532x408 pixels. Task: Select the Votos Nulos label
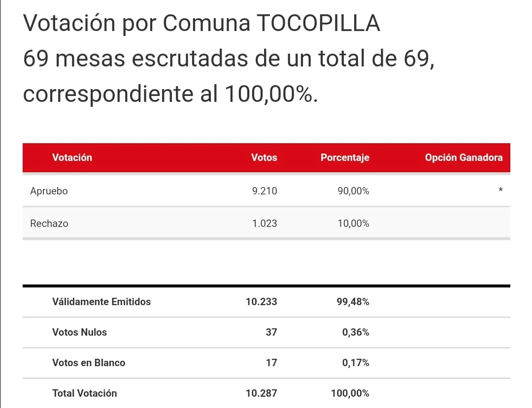click(x=79, y=332)
